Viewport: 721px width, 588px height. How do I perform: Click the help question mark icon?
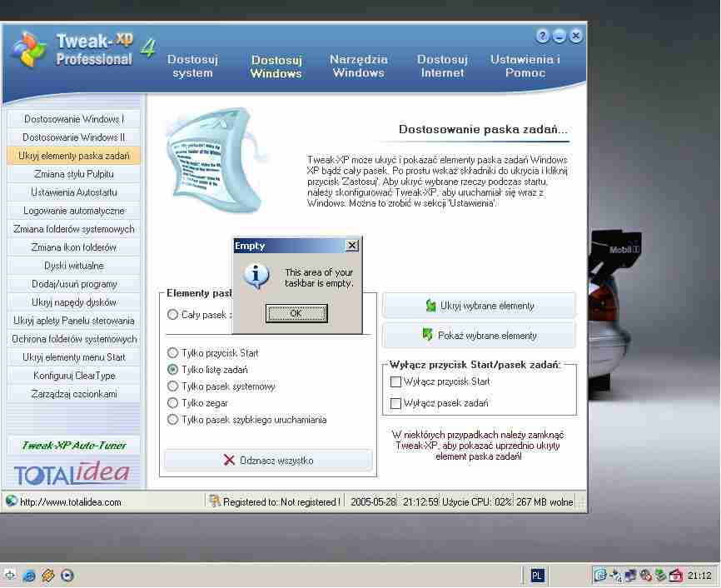click(543, 36)
